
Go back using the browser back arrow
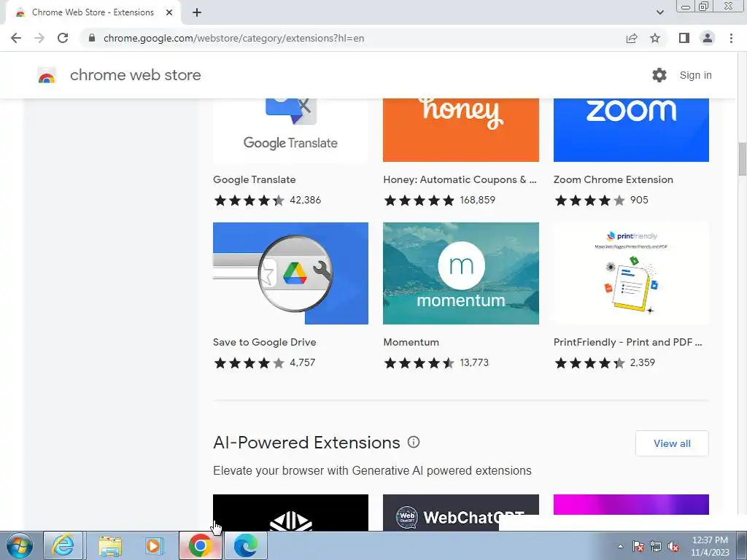click(16, 38)
